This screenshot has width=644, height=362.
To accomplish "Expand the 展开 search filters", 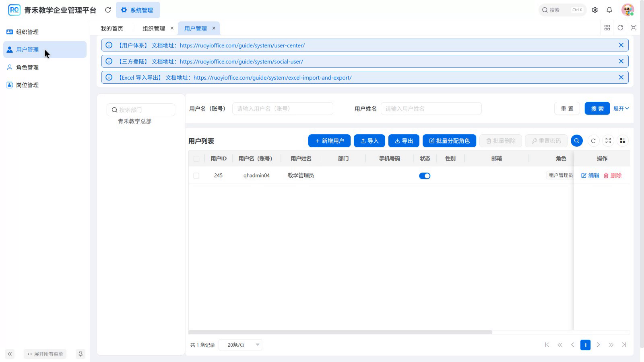I will (621, 109).
